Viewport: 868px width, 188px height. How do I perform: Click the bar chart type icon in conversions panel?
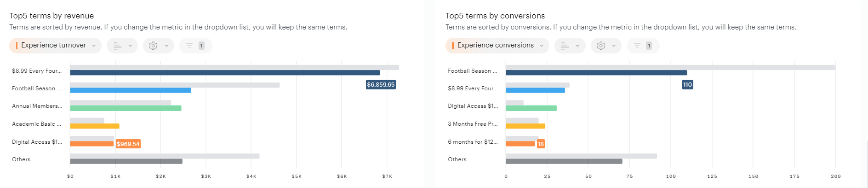click(565, 46)
